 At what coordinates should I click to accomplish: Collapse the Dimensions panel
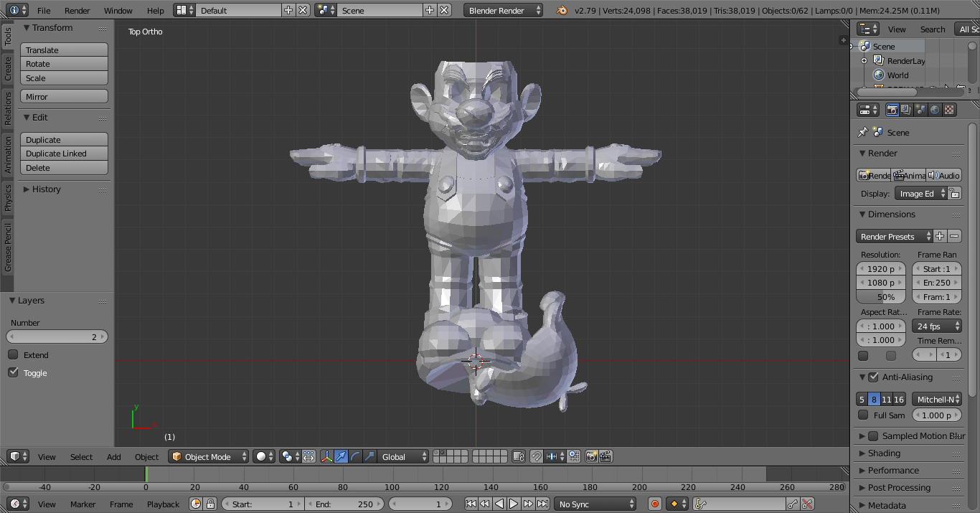[892, 214]
